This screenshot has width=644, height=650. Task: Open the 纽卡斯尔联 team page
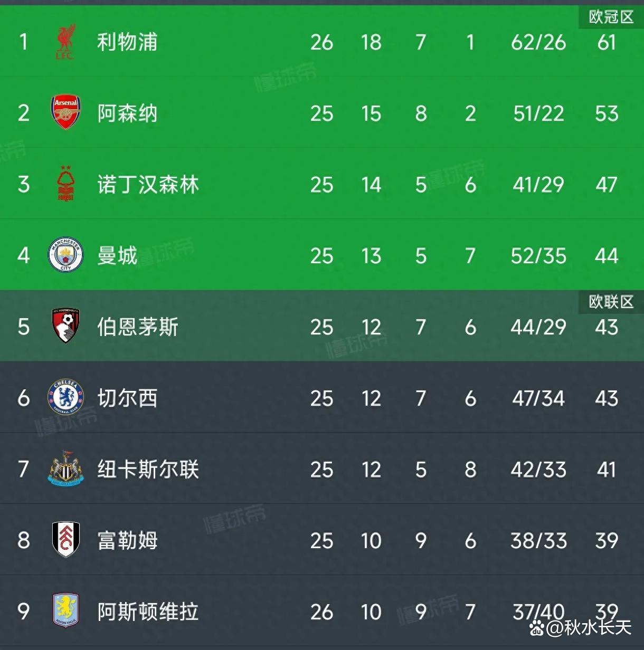(148, 470)
